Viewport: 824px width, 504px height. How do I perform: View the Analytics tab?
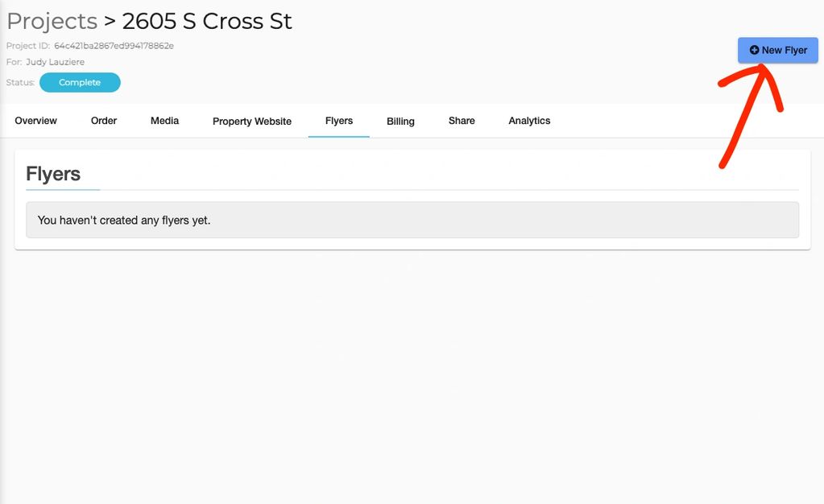[529, 121]
